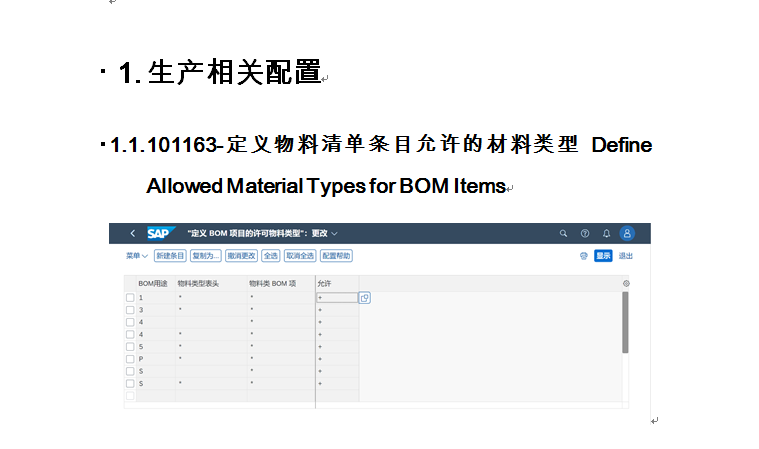This screenshot has width=759, height=449.
Task: Open the help question mark icon
Action: point(585,233)
